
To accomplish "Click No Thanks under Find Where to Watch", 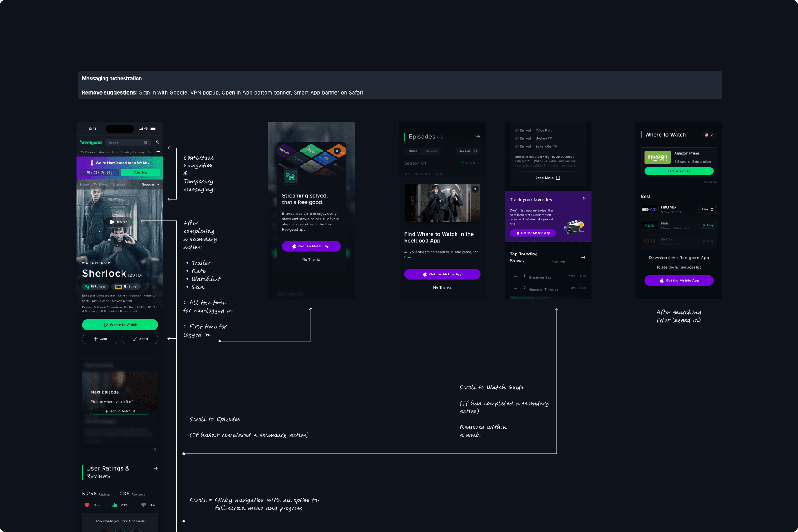I will click(x=442, y=288).
